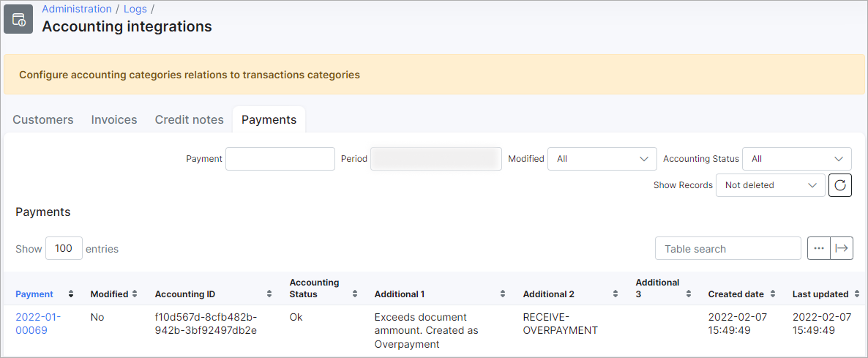This screenshot has width=868, height=358.
Task: Switch to the Invoices tab
Action: (x=114, y=119)
